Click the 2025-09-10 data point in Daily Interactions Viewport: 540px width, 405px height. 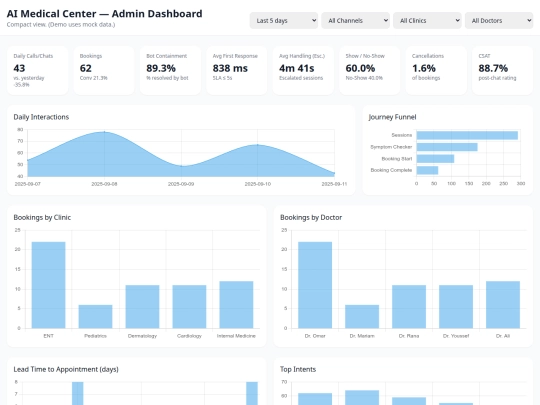click(258, 145)
